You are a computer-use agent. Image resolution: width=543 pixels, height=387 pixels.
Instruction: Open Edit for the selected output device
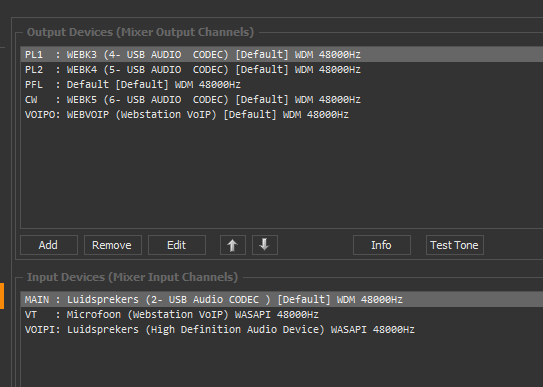pos(177,245)
